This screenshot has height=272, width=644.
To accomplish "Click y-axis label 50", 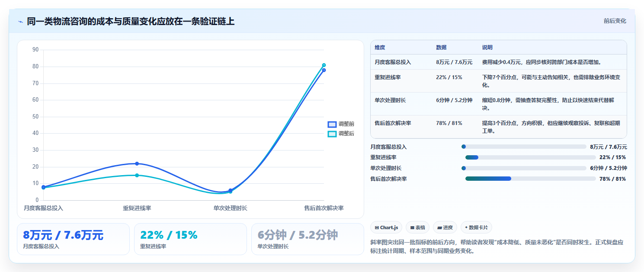I will click(35, 117).
